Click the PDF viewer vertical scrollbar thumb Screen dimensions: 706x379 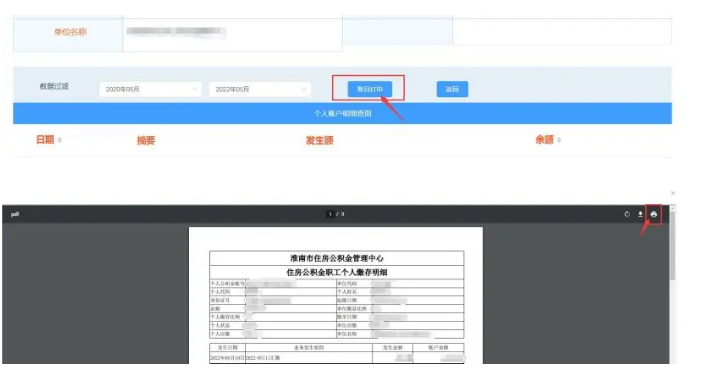click(x=672, y=245)
